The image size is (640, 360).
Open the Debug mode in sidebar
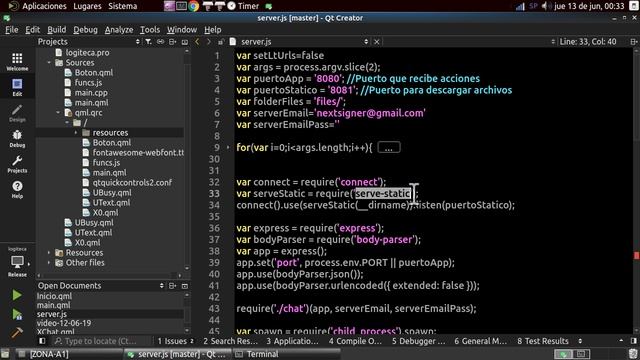pos(17,139)
